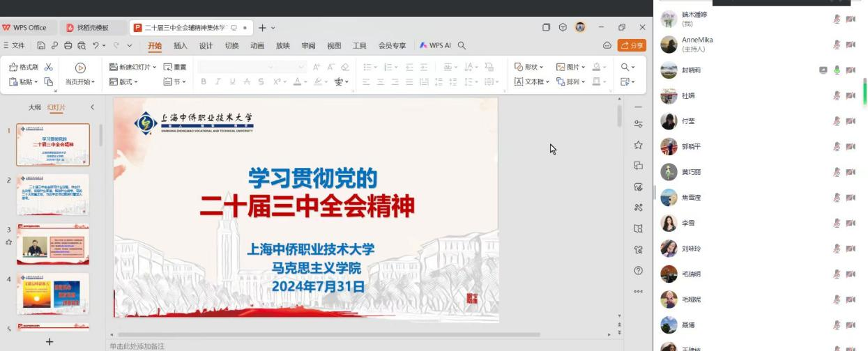
Task: Open the Design (设计) ribbon tab
Action: click(206, 46)
